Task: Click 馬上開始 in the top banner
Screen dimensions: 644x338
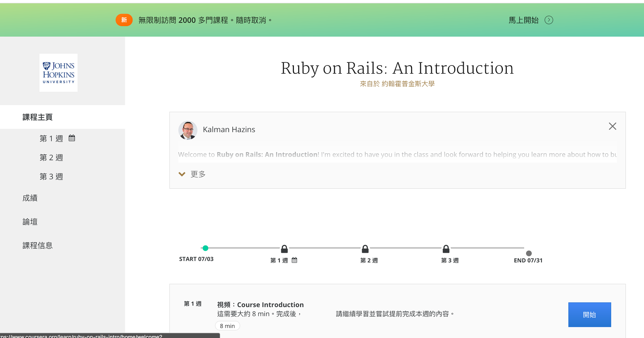Action: click(524, 20)
